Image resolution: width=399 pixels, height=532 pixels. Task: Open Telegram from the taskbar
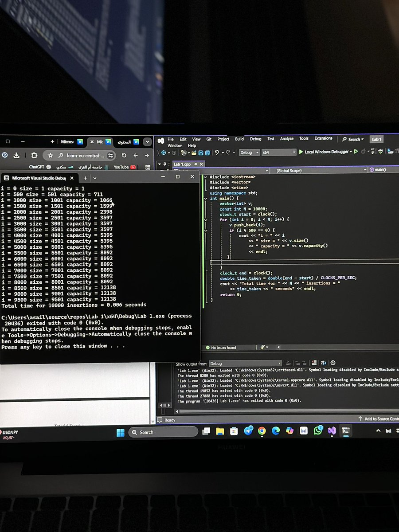(248, 431)
